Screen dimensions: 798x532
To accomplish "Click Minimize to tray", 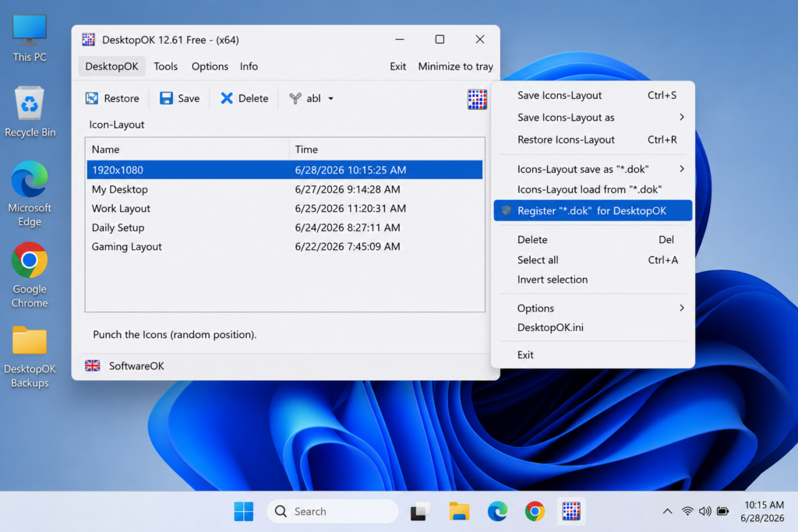I will [455, 66].
